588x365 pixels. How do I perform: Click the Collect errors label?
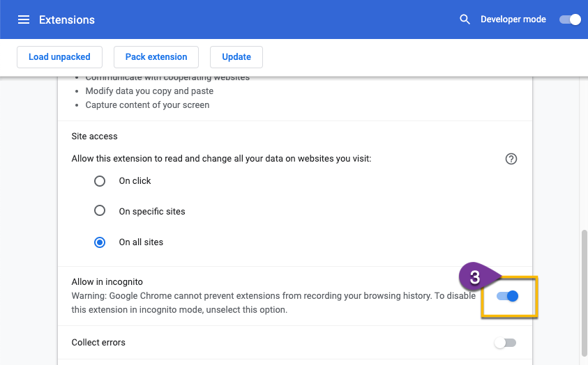(98, 343)
